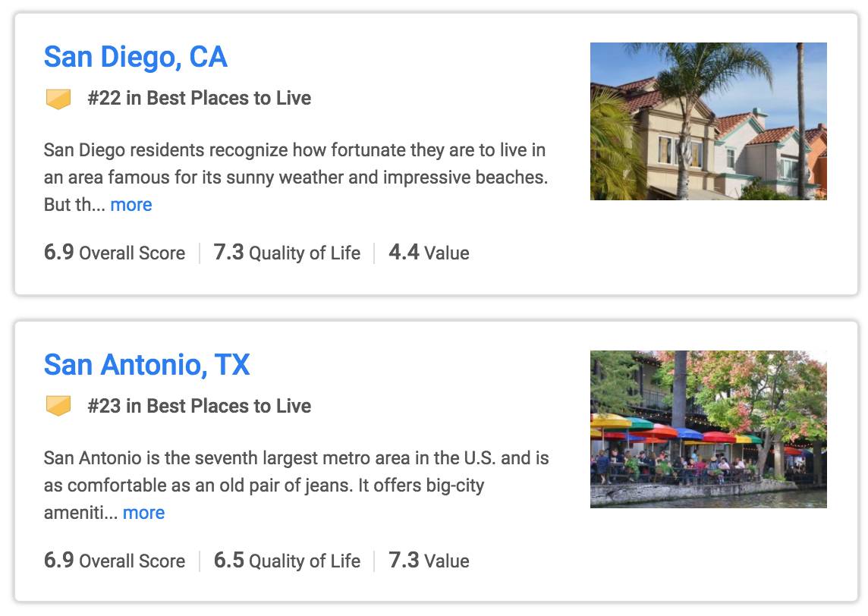Expand San Diego description with the more link

(131, 205)
